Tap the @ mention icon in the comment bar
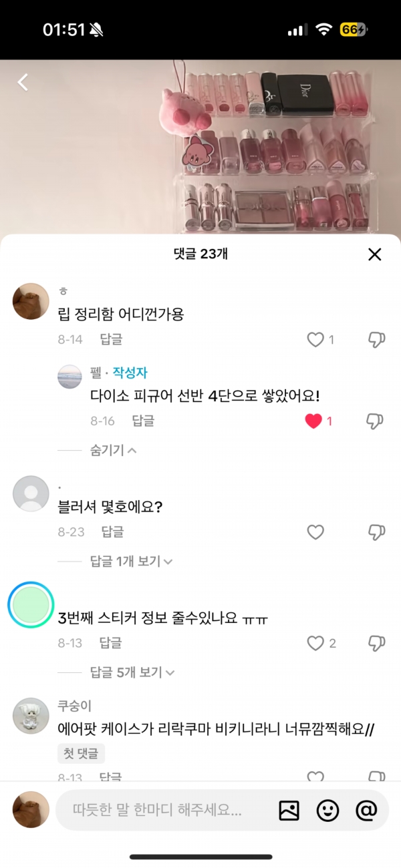Image resolution: width=401 pixels, height=868 pixels. pyautogui.click(x=364, y=811)
